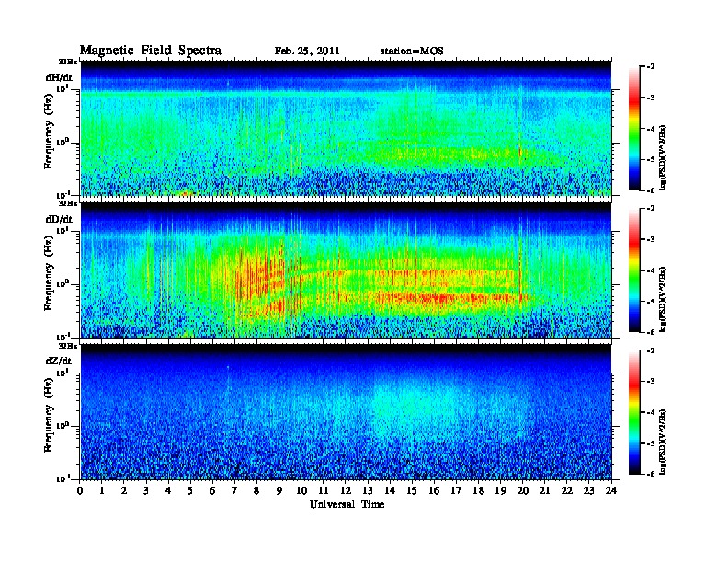Click the "-3" tick on dZ/dt color scale

coord(651,382)
